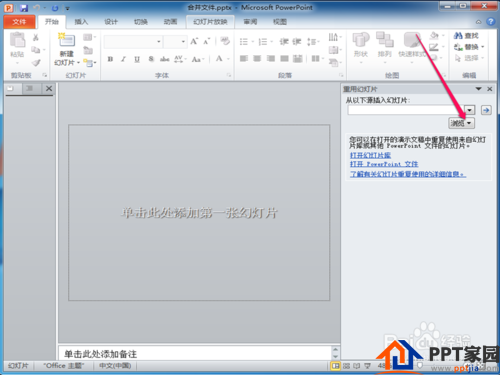Switch to Reading View book icon
500x375 pixels.
[357, 366]
